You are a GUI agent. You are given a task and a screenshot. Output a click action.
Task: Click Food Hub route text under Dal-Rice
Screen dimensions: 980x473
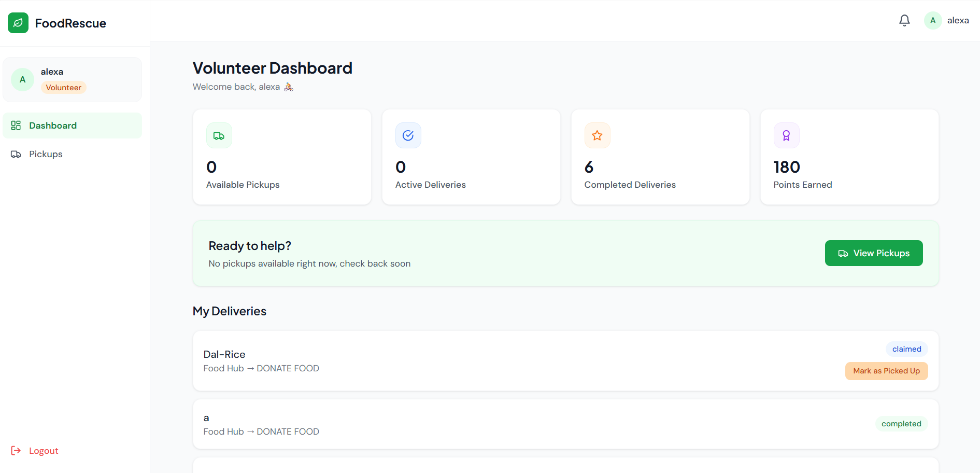point(261,368)
